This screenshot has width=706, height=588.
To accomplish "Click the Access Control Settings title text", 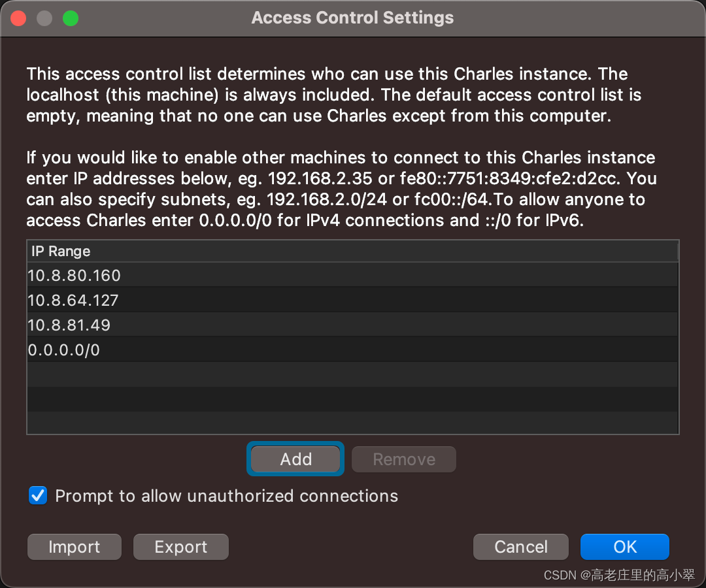I will 352,18.
